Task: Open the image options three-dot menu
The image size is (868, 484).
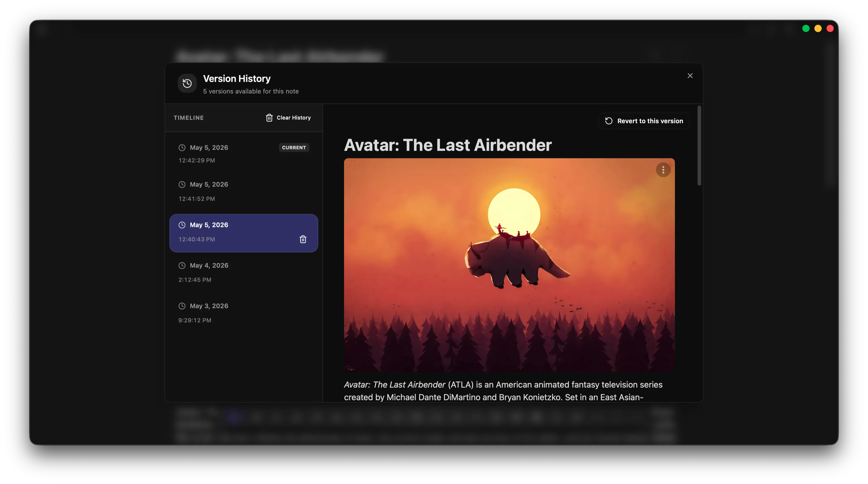Action: tap(663, 170)
